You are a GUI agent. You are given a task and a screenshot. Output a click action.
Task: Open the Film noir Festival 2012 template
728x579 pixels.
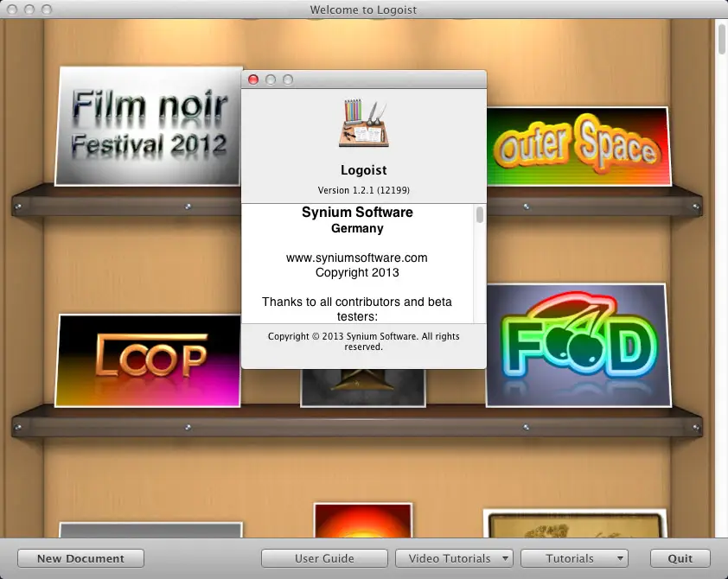tap(149, 126)
